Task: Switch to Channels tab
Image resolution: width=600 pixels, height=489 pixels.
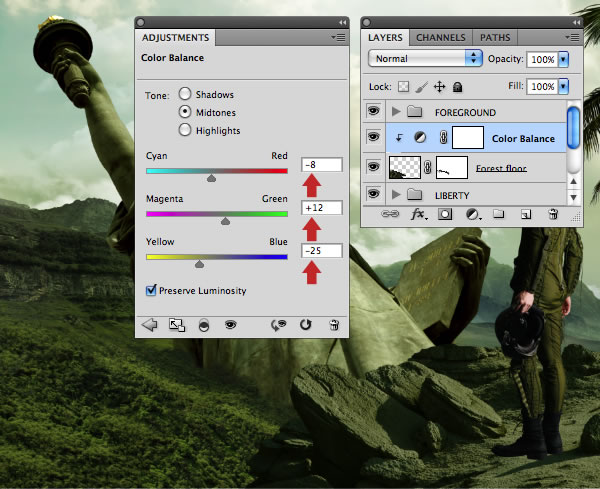Action: click(x=441, y=37)
